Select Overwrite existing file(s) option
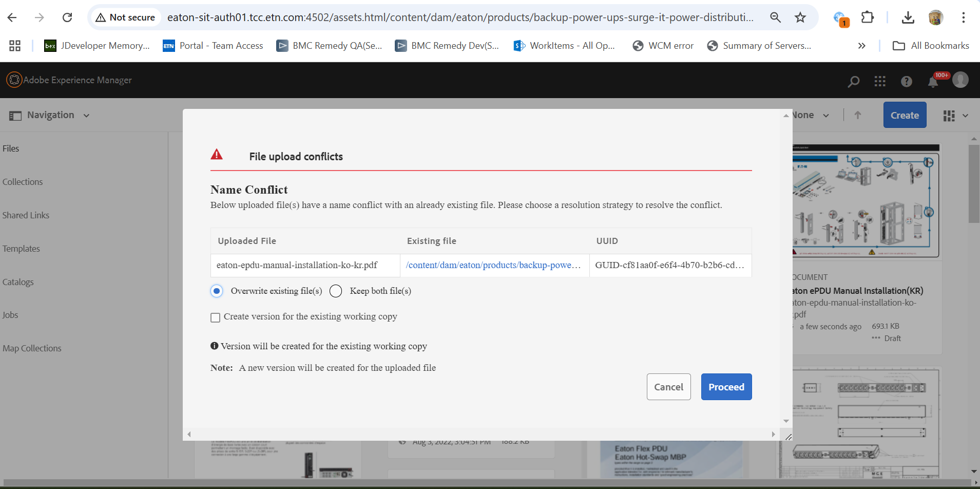980x489 pixels. (x=216, y=291)
